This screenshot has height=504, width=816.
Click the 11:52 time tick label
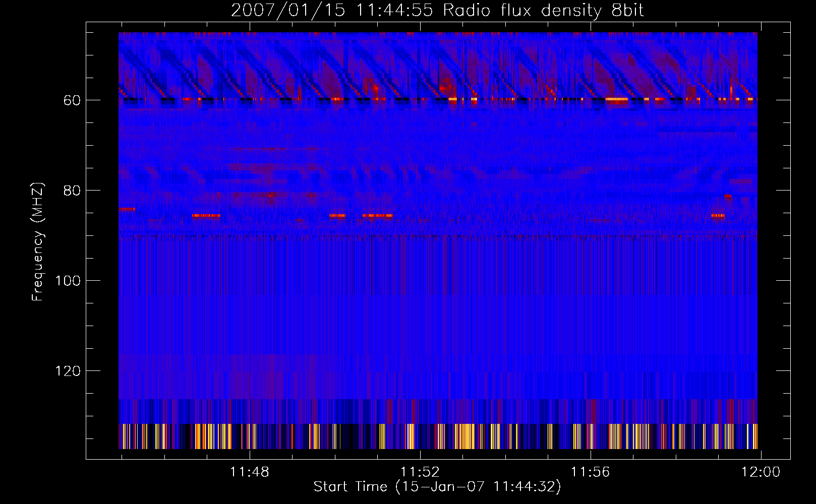(x=420, y=472)
